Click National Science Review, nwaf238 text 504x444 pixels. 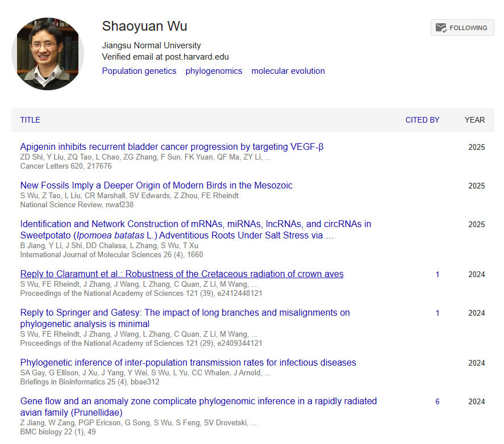coord(77,204)
